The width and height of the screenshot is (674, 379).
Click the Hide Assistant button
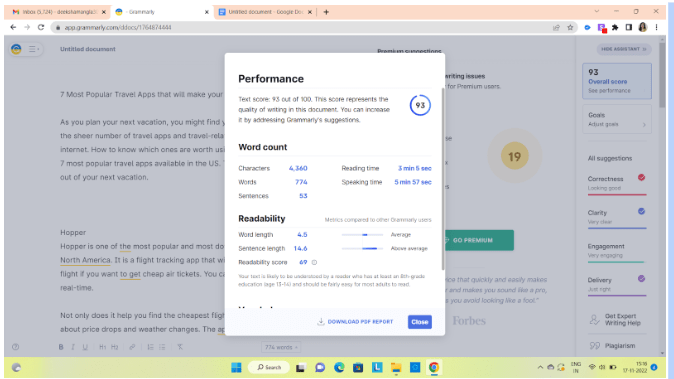coord(624,49)
